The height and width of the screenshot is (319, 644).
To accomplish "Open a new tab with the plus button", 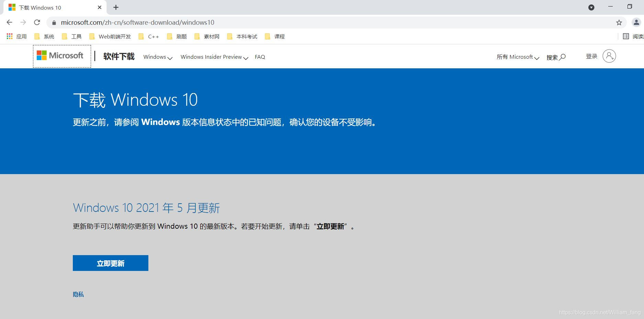I will (116, 7).
